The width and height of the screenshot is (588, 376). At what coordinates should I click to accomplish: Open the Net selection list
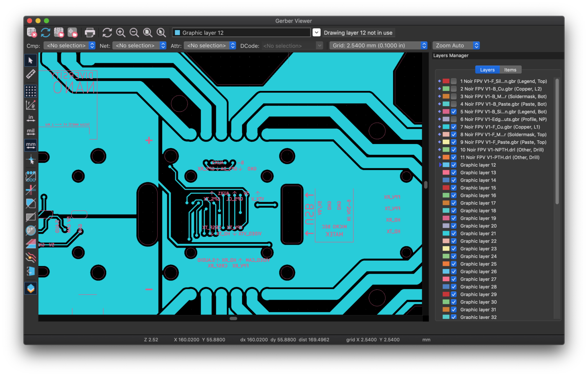(139, 45)
